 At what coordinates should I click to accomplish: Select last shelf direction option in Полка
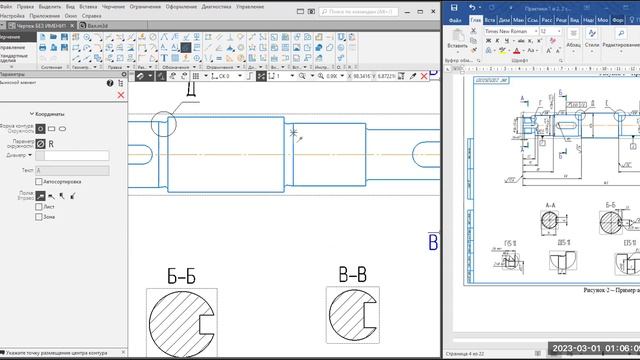(x=73, y=196)
